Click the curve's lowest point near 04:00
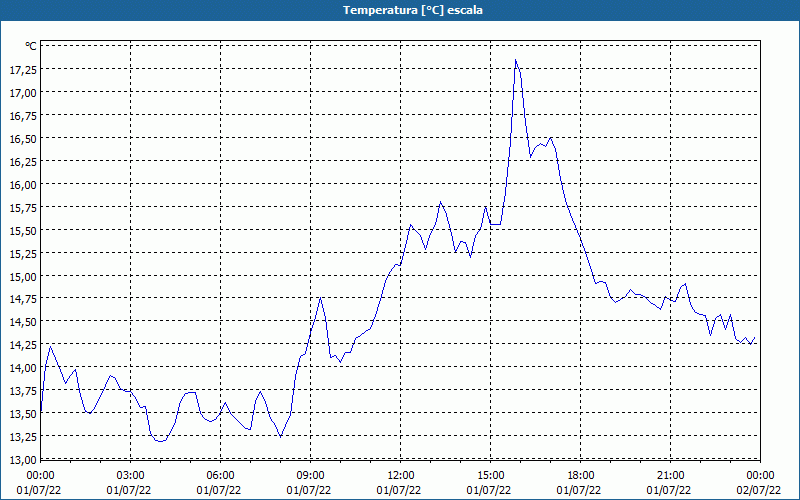This screenshot has width=800, height=500. tap(161, 441)
